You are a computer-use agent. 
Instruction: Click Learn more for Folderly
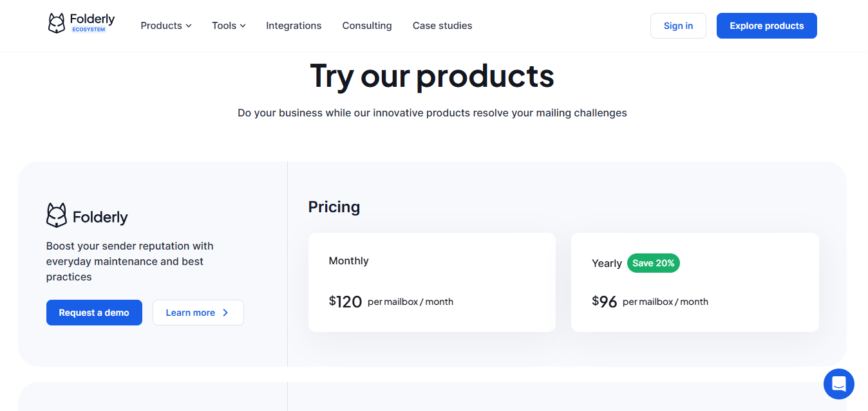pos(191,312)
